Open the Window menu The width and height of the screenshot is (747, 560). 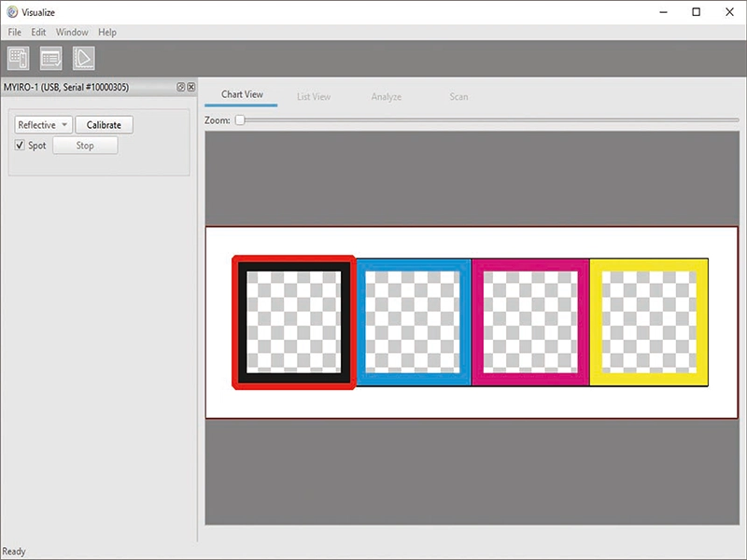click(x=72, y=31)
